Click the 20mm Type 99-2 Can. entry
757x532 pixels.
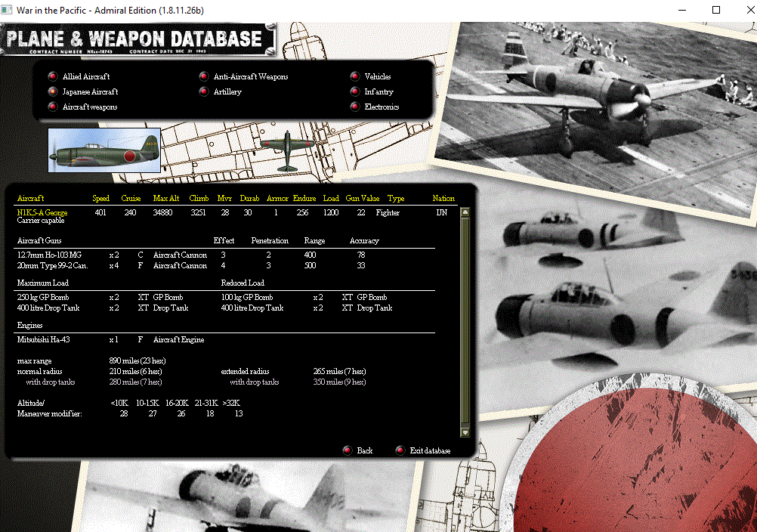tap(52, 265)
